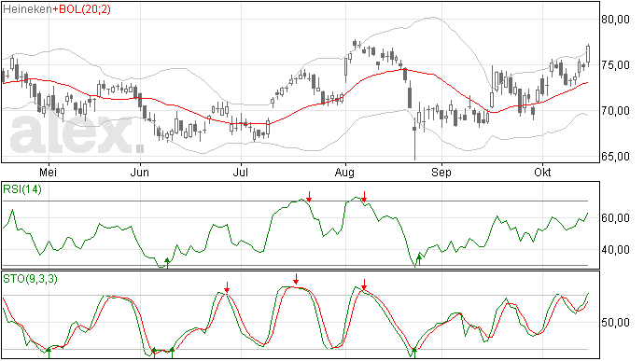This screenshot has width=644, height=361.
Task: Select the 60,00 RSI axis value
Action: click(615, 218)
